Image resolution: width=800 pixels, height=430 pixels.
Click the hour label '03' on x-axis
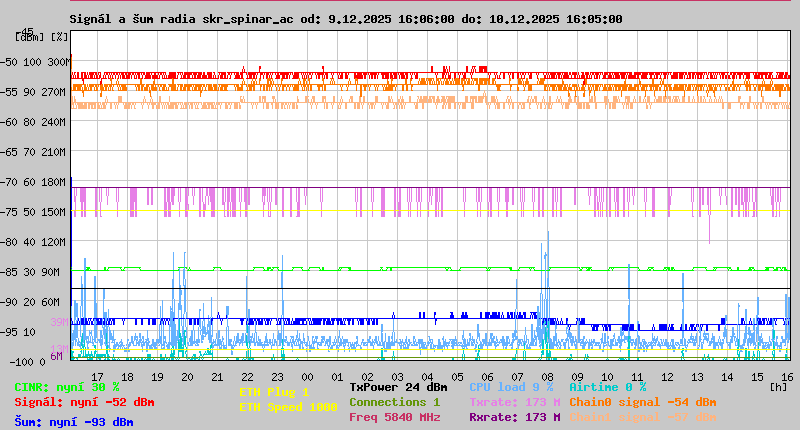[x=397, y=377]
